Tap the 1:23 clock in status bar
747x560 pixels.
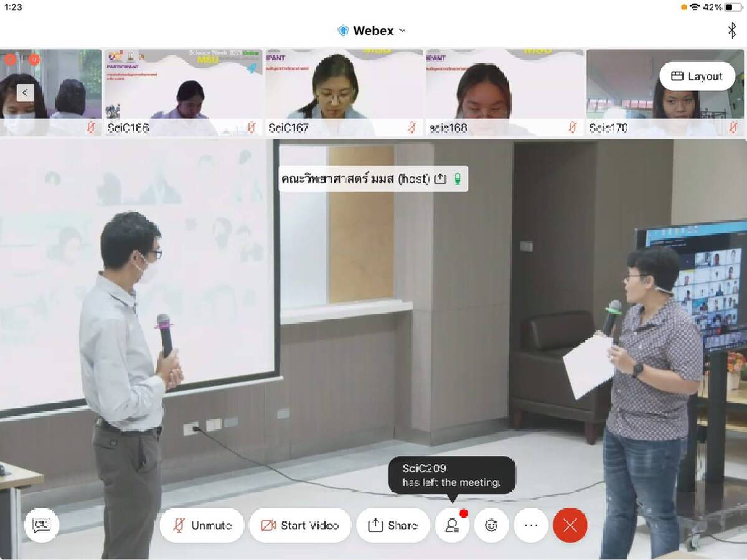(x=13, y=7)
